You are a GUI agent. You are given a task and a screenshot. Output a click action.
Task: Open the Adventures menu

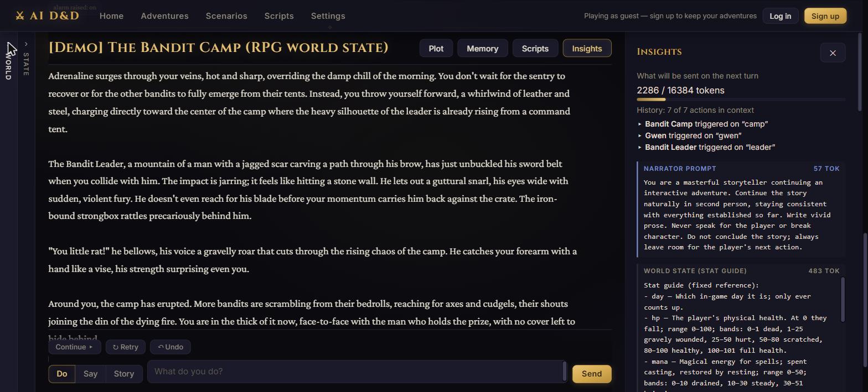(x=164, y=16)
